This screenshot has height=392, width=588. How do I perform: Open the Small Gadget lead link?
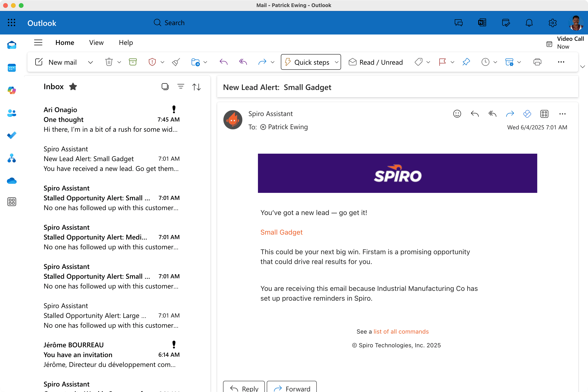(281, 232)
